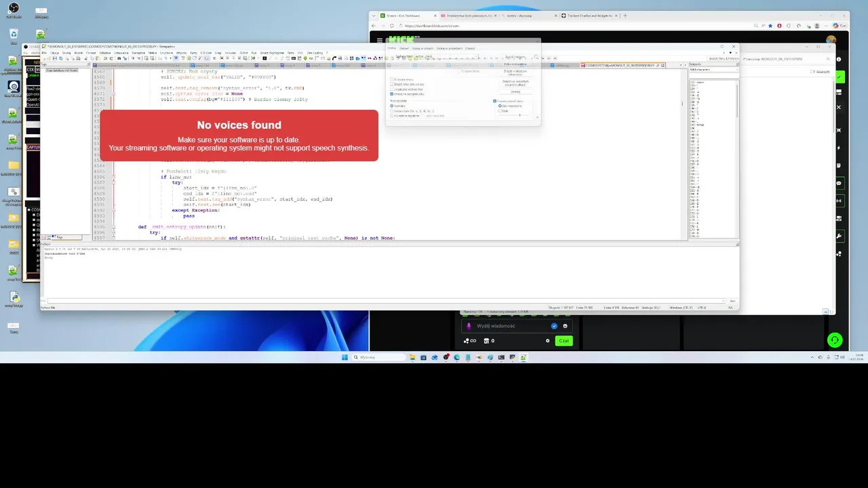This screenshot has height=488, width=868.
Task: Open the Windows Start menu
Action: [344, 357]
